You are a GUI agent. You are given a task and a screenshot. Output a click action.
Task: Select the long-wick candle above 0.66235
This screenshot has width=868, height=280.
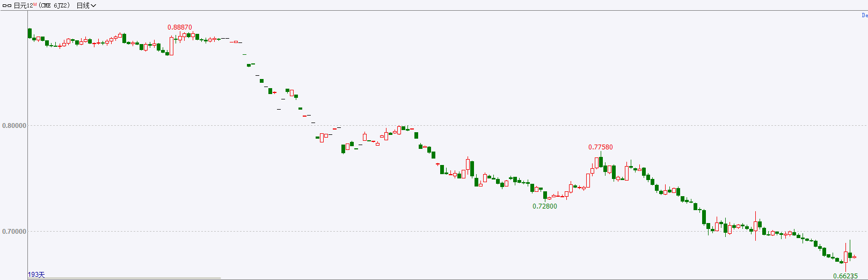click(x=845, y=256)
